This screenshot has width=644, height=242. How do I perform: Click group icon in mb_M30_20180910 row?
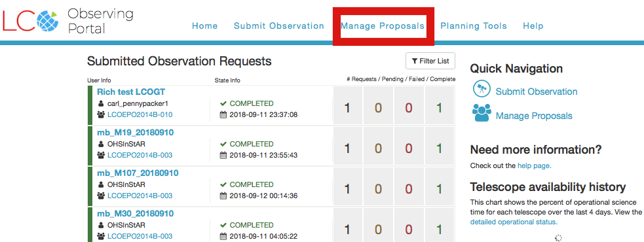[101, 236]
